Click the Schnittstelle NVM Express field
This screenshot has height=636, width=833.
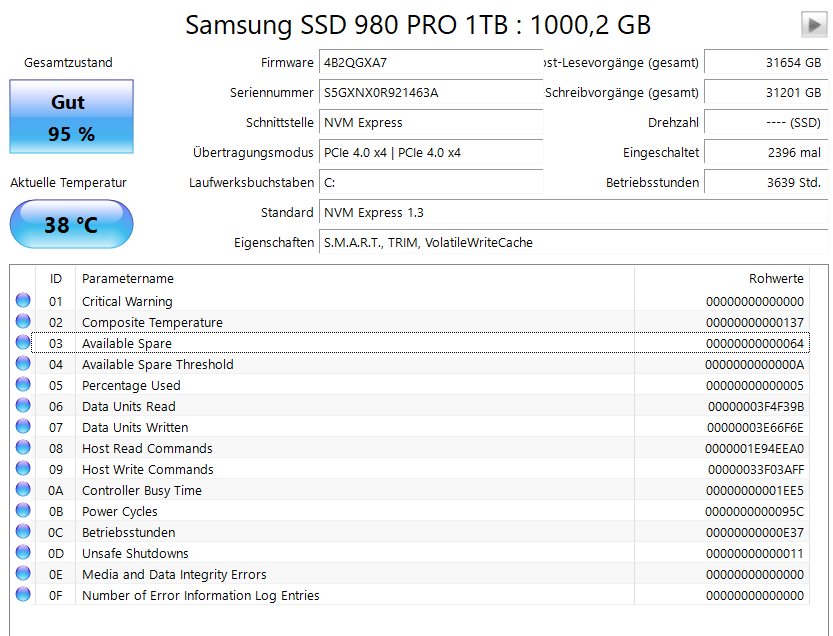click(x=430, y=122)
